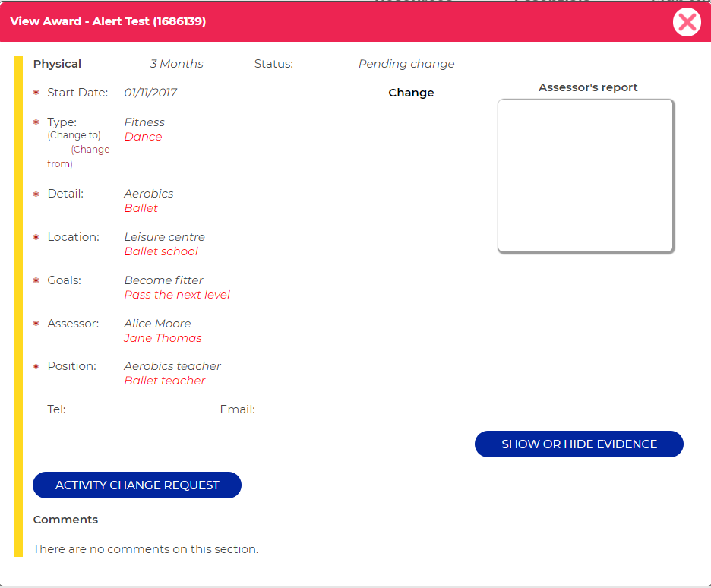Click the asterisk marker beside Detail
Image resolution: width=711 pixels, height=588 pixels.
(x=35, y=194)
